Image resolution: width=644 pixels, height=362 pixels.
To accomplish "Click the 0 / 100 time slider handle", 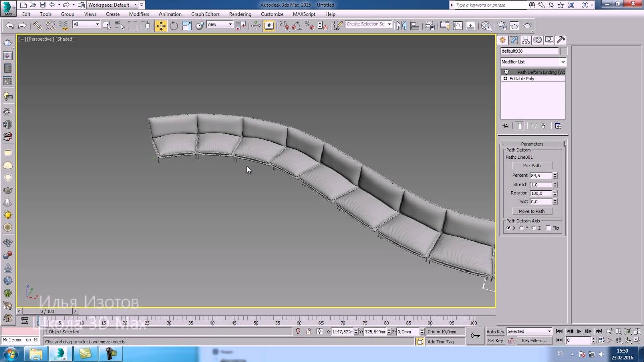I will point(47,311).
